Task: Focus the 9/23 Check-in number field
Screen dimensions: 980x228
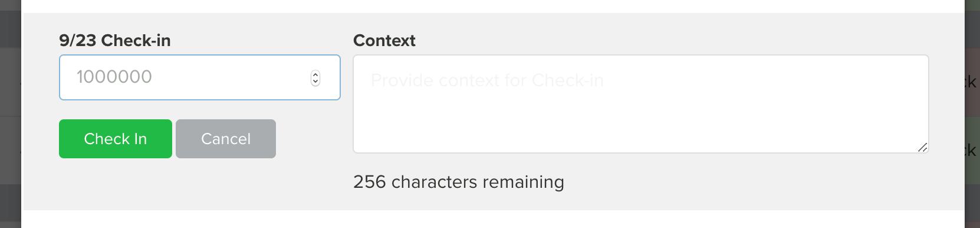Action: [x=200, y=77]
